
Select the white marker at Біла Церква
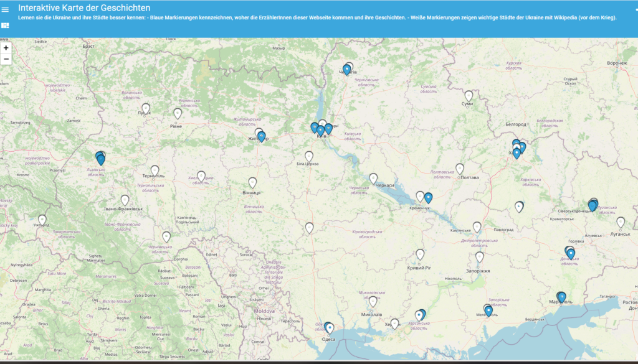pos(309,156)
